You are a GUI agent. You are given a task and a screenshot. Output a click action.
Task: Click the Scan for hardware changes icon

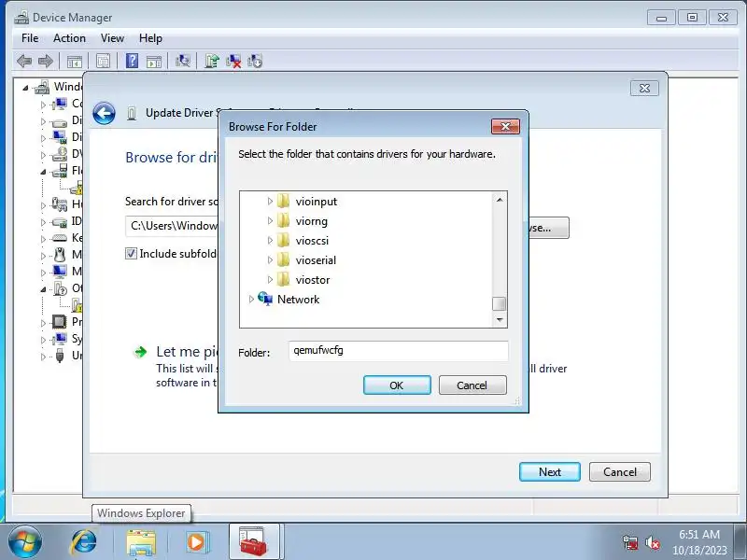(183, 61)
